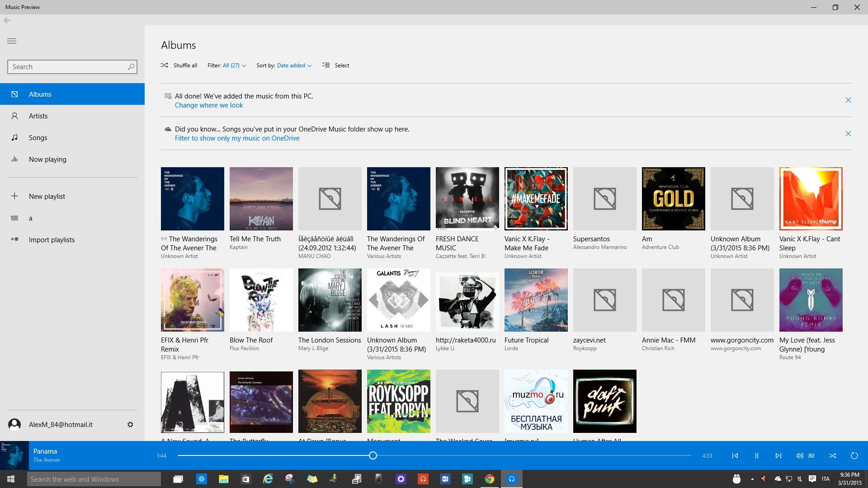Toggle shuffle in player bar

coord(833,456)
